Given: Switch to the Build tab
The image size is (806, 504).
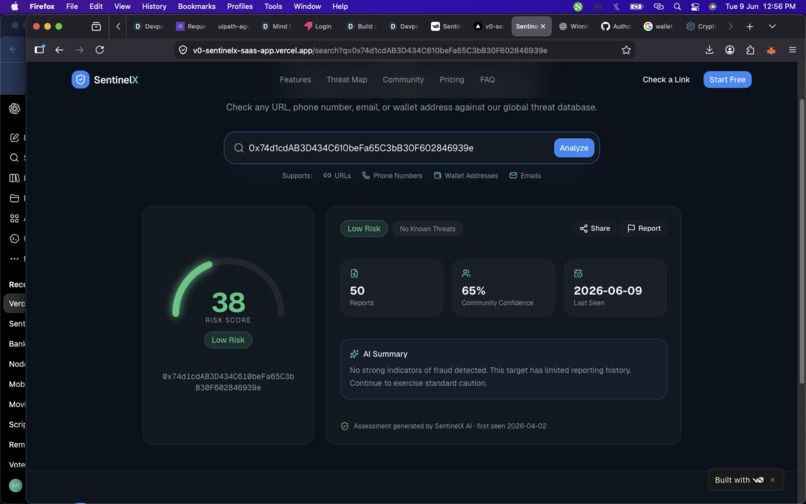Looking at the screenshot, I should click(361, 26).
